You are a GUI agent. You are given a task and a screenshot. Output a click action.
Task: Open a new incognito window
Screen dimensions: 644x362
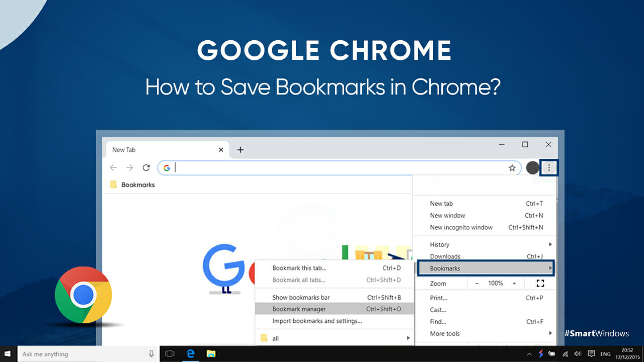(461, 227)
